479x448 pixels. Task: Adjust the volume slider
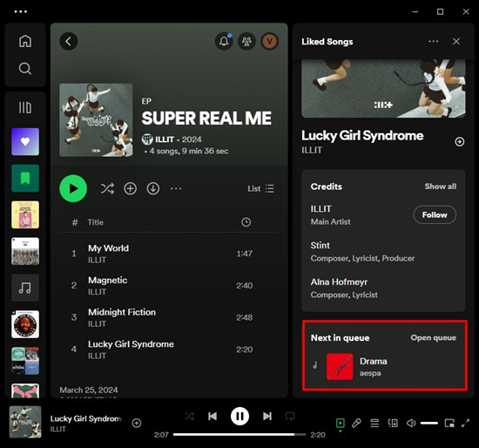pos(429,423)
